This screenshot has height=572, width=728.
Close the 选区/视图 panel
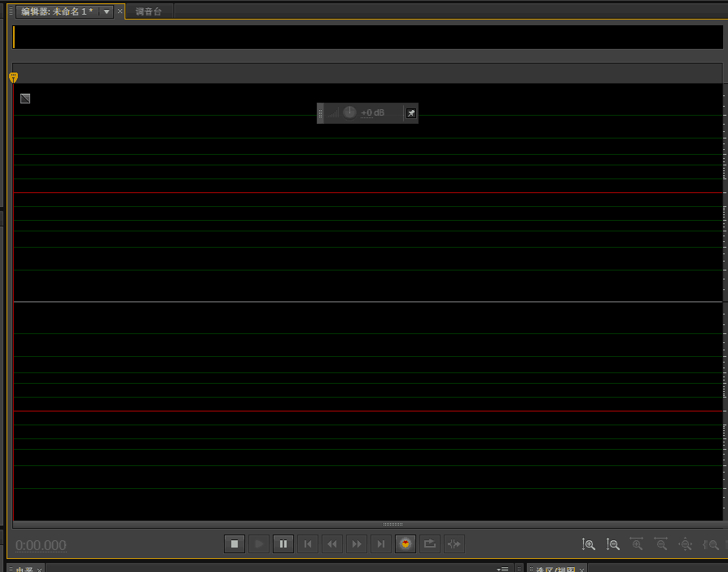pos(581,570)
